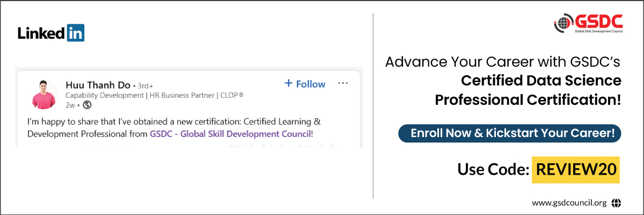This screenshot has height=215, width=644.
Task: Click the black "Linked" wordmark text
Action: [x=42, y=33]
